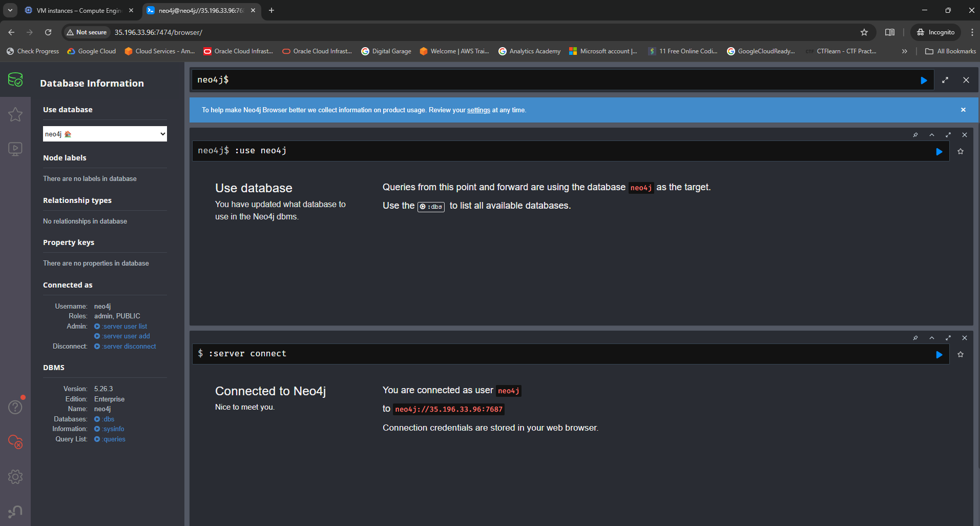Open the All Bookmarks folder
Viewport: 980px width, 526px height.
click(x=951, y=51)
